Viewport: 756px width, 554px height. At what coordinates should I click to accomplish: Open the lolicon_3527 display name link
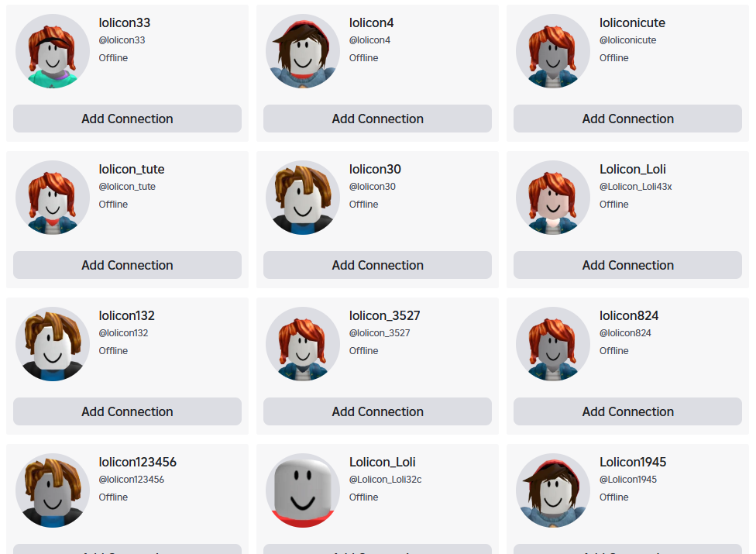click(385, 316)
